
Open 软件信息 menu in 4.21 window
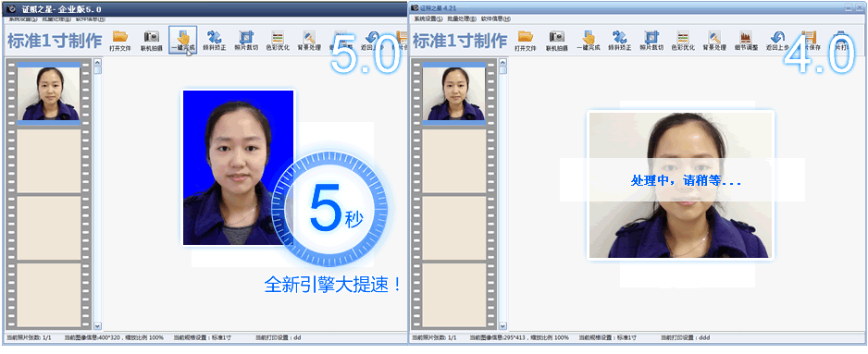(x=495, y=18)
